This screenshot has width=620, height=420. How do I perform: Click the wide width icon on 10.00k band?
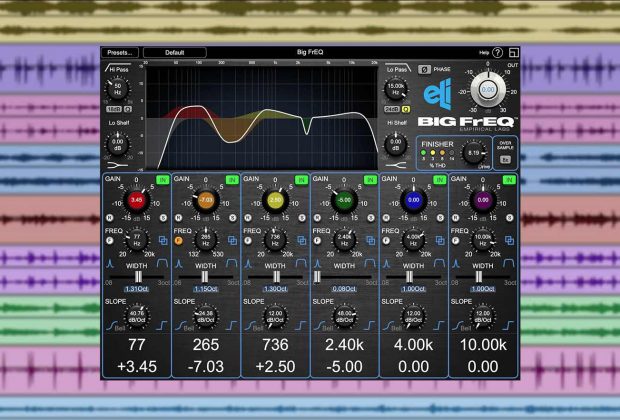[x=509, y=263]
